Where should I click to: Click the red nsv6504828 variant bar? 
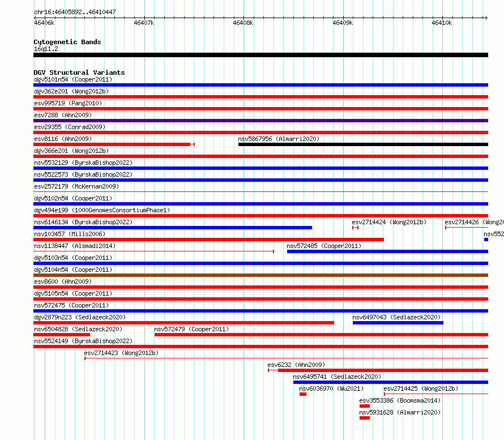click(x=62, y=335)
